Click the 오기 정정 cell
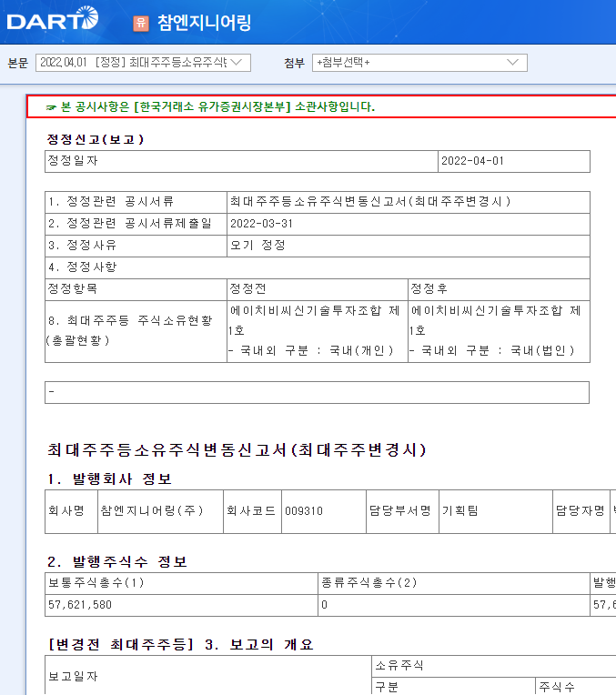 [408, 246]
